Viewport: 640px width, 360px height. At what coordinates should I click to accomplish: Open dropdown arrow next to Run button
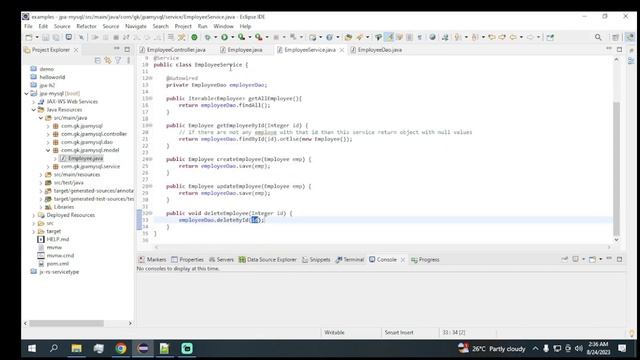pos(233,38)
